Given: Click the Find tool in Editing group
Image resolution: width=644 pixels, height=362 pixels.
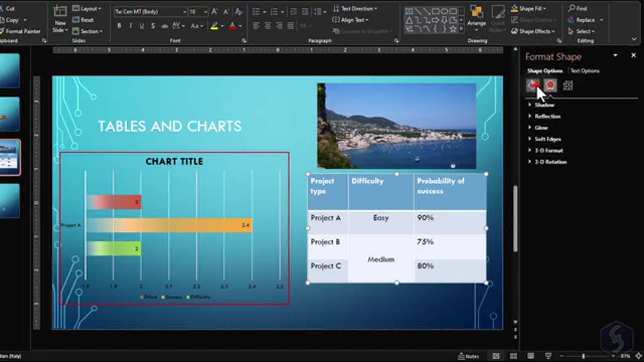Looking at the screenshot, I should (578, 9).
